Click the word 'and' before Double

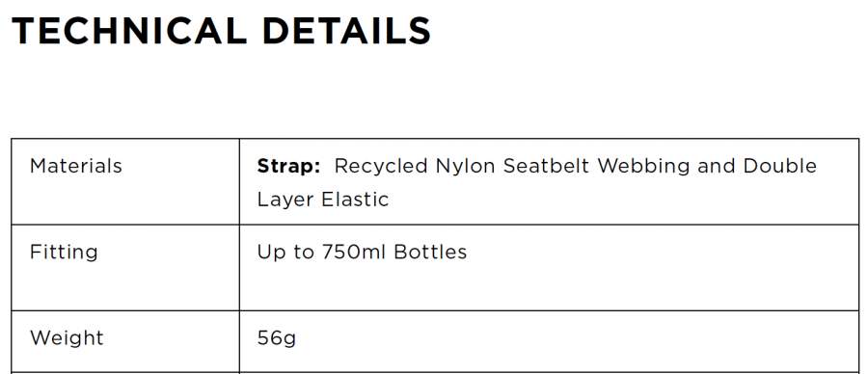click(x=717, y=166)
